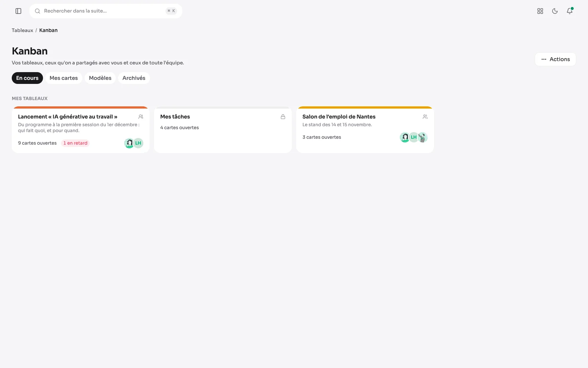Focus the Rechercher dans la suite field
The width and height of the screenshot is (588, 368).
click(x=106, y=11)
